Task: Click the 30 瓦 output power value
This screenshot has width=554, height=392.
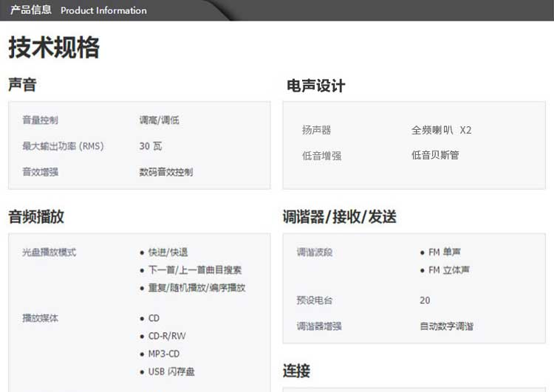Action: [151, 146]
